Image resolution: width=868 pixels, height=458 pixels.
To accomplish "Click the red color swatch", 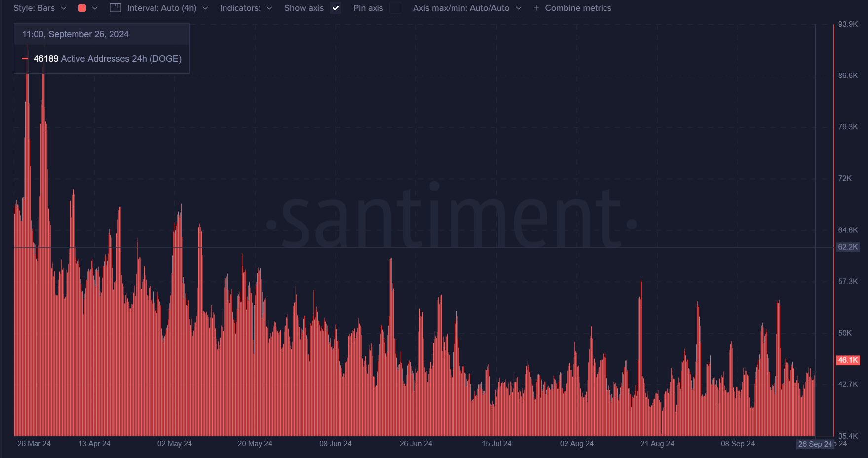I will [82, 8].
